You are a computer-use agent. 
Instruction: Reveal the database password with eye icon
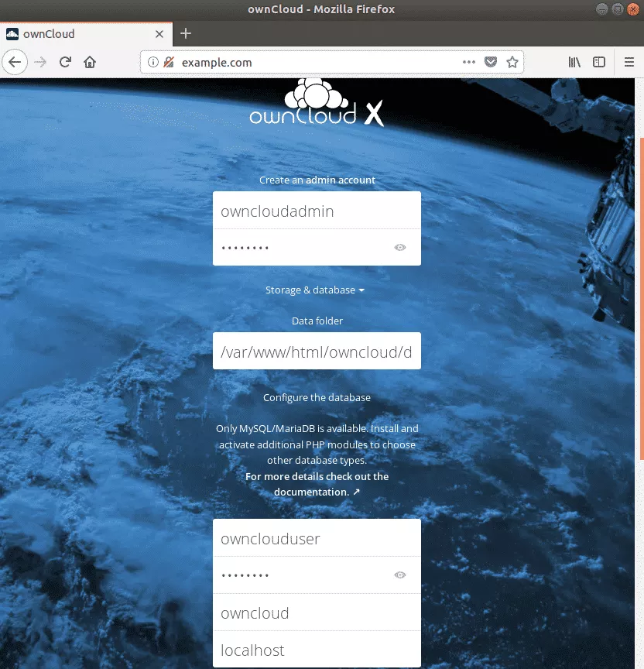(x=400, y=575)
